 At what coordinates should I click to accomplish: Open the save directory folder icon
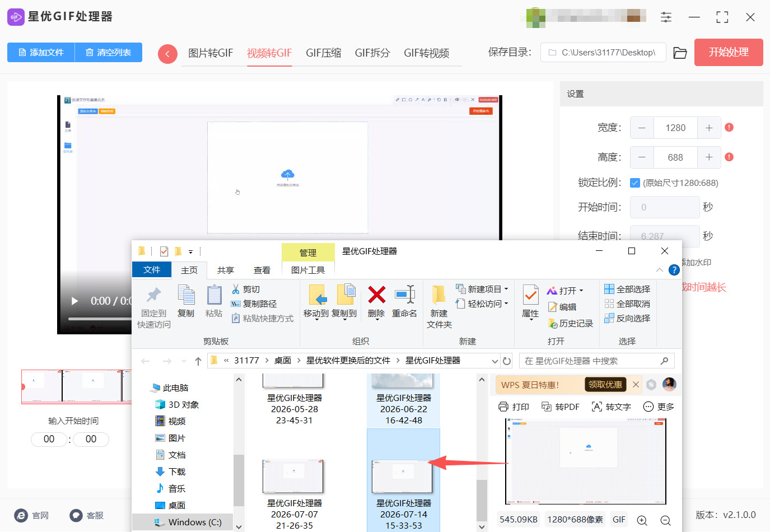680,53
